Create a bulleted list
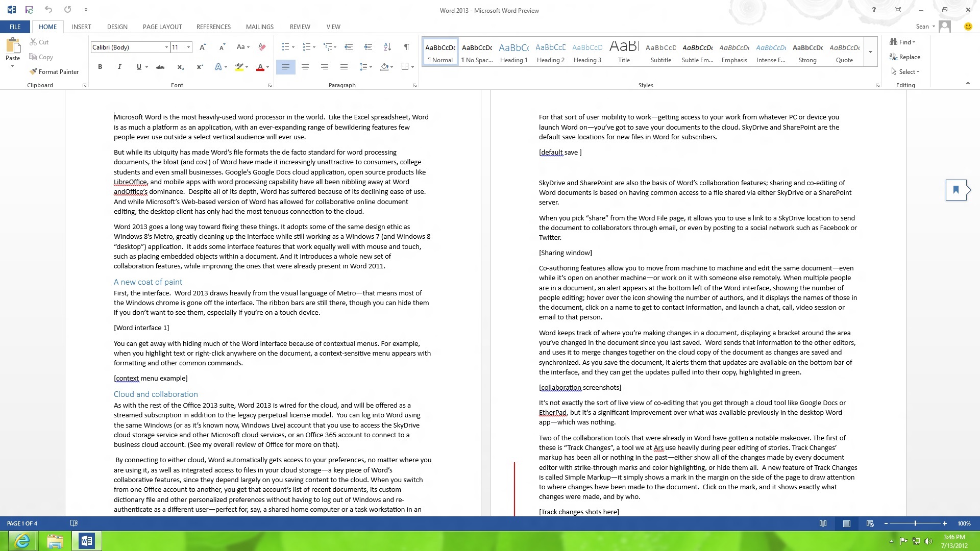The width and height of the screenshot is (980, 551). [x=285, y=47]
